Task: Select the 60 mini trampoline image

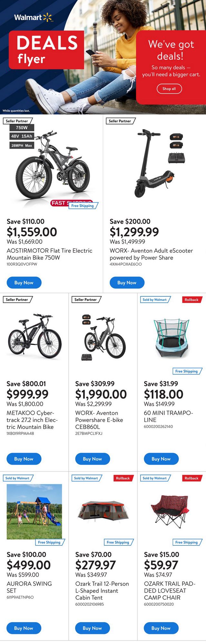Action: click(x=171, y=338)
